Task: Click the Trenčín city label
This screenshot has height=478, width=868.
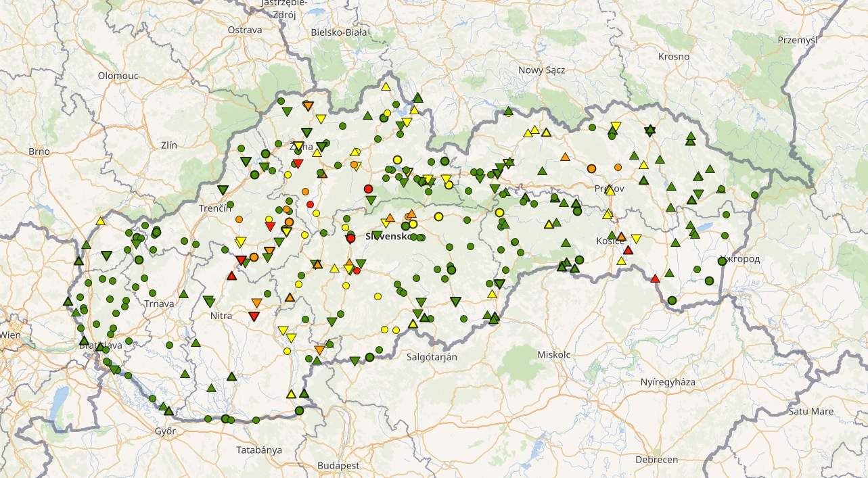Action: click(x=215, y=208)
